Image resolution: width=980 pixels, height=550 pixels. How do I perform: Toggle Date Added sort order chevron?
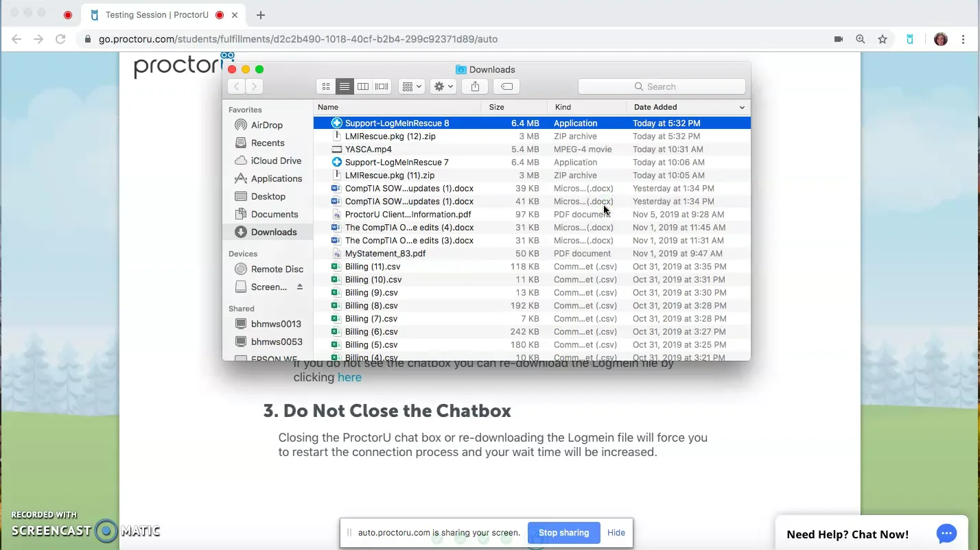pos(742,108)
